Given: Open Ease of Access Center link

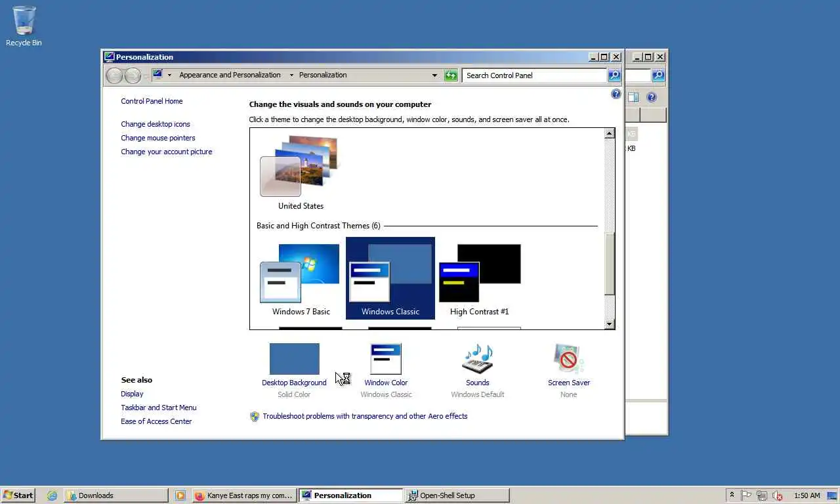Looking at the screenshot, I should coord(156,421).
